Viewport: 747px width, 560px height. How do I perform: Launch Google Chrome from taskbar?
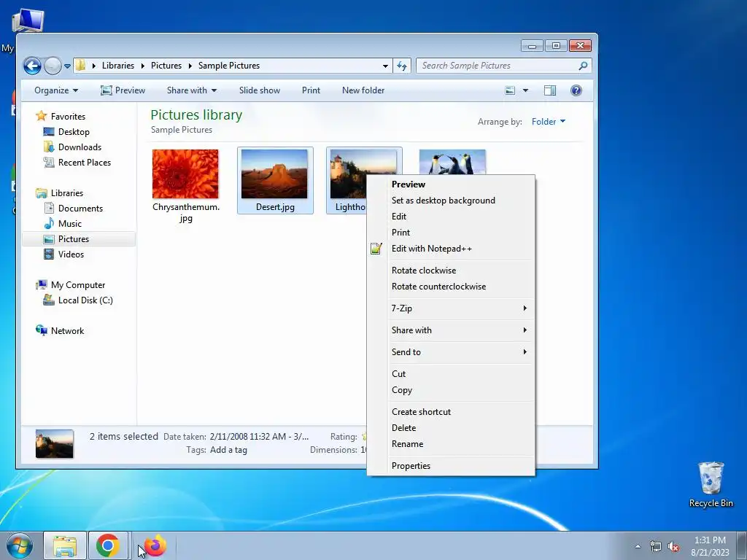click(x=108, y=545)
